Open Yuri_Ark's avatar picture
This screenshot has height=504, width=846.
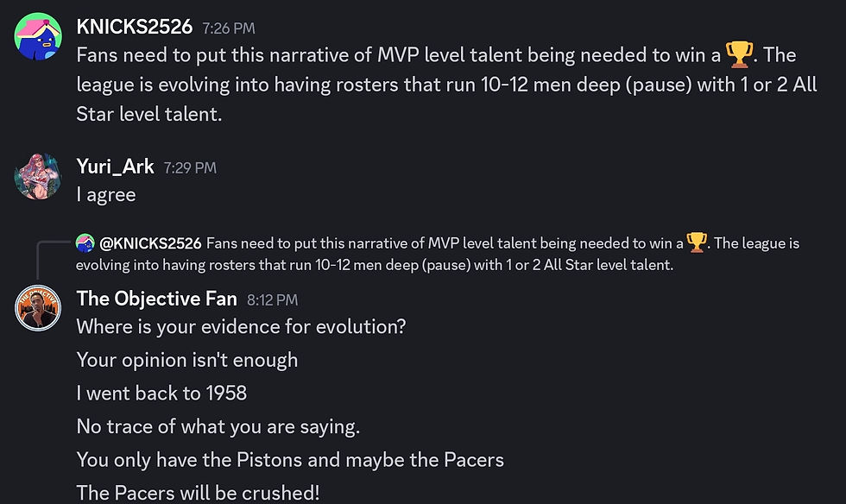pos(38,177)
